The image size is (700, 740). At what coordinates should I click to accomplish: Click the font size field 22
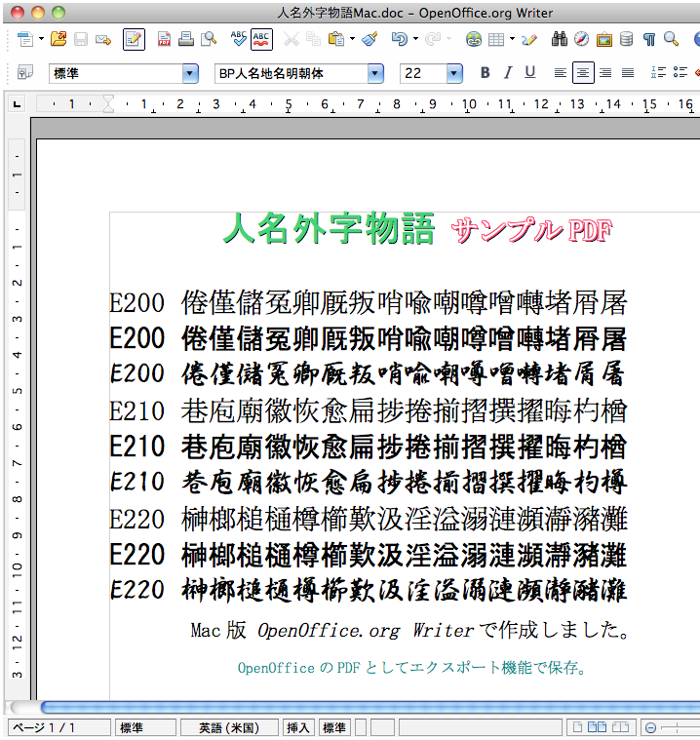click(x=423, y=74)
